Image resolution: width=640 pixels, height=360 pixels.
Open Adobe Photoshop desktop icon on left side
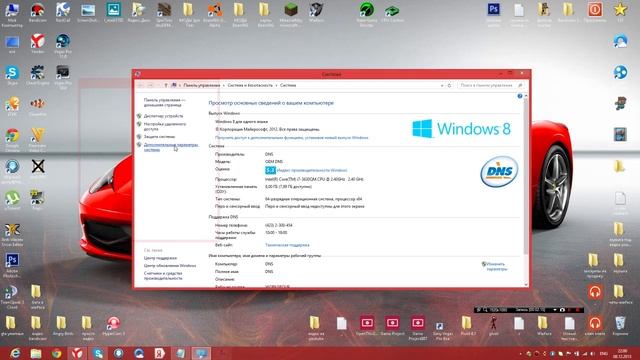pyautogui.click(x=12, y=265)
